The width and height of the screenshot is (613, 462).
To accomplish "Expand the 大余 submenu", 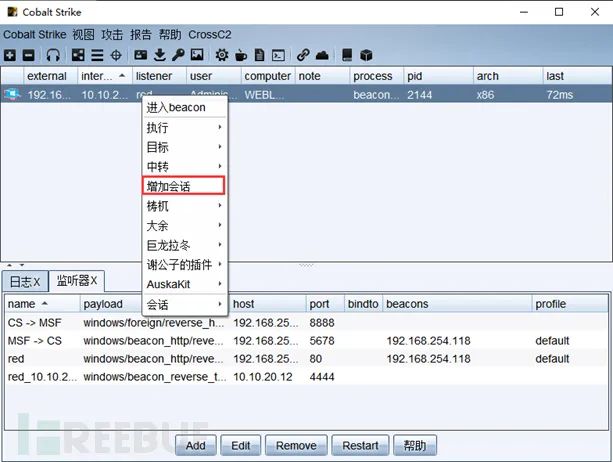I will (x=184, y=225).
